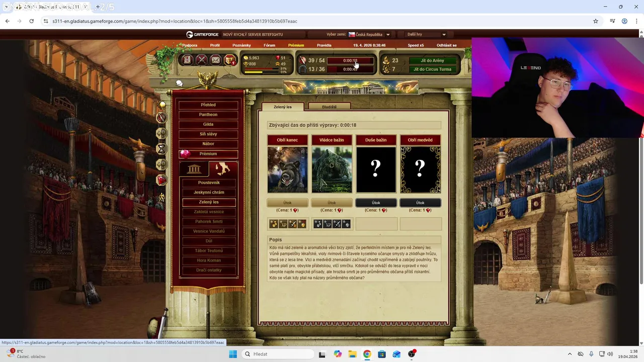Bookmark this page with the star icon
Screen dimensions: 644x362
(x=596, y=21)
